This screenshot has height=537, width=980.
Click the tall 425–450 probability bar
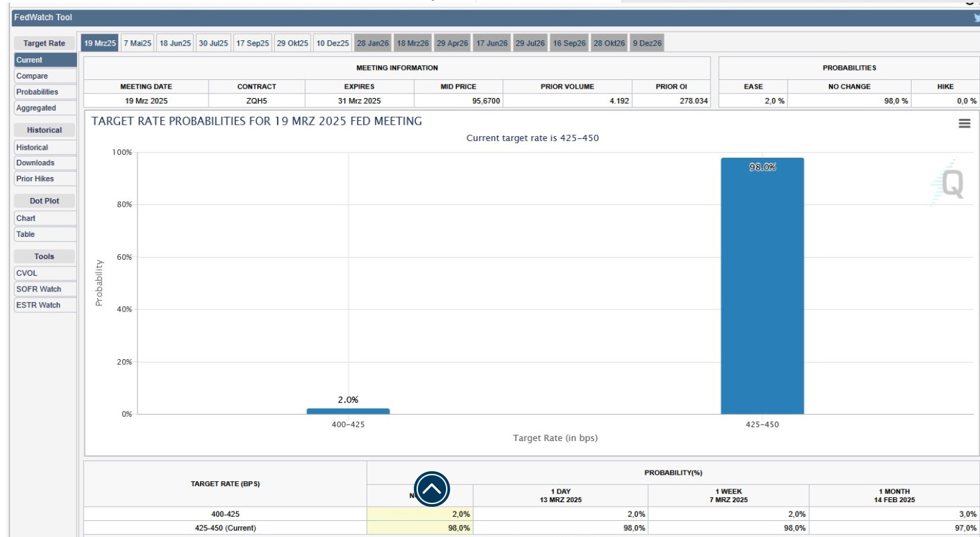click(x=762, y=286)
